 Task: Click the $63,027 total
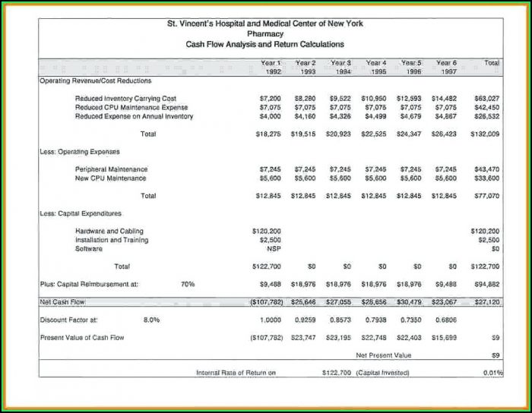[487, 99]
